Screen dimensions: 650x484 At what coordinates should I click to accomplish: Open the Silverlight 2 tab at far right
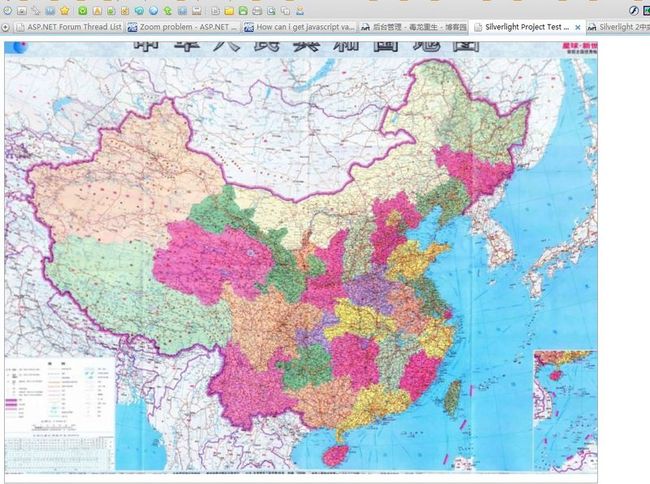pyautogui.click(x=618, y=27)
